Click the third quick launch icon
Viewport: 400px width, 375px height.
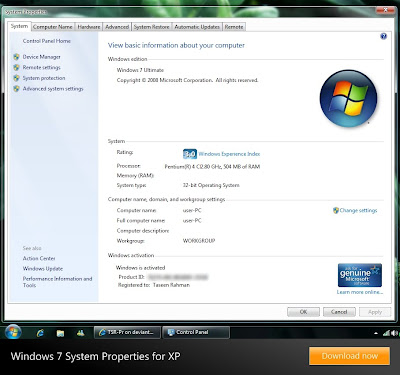(x=80, y=333)
